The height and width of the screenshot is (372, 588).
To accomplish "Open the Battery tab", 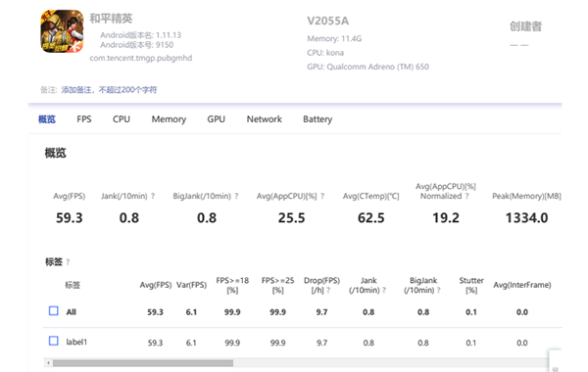I will [x=318, y=119].
